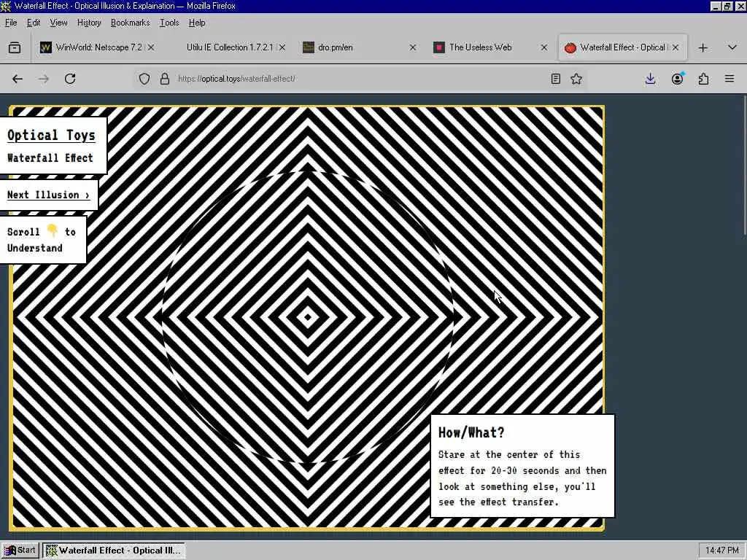The image size is (747, 560).
Task: Click the title bar application icon
Action: pos(6,6)
